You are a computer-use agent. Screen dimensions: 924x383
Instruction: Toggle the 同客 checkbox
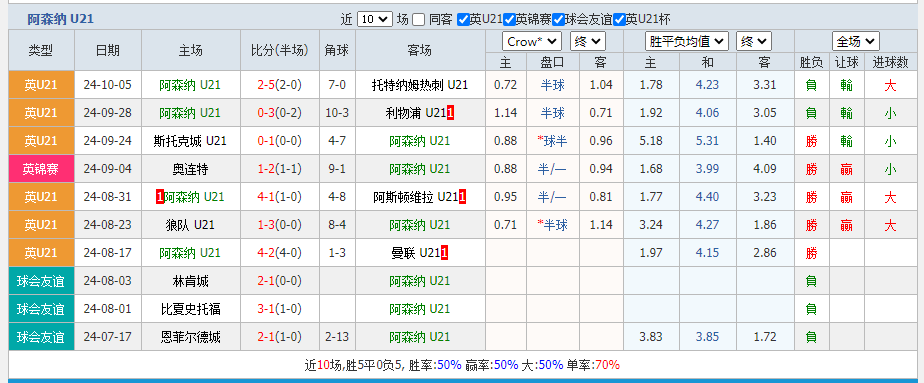point(418,20)
